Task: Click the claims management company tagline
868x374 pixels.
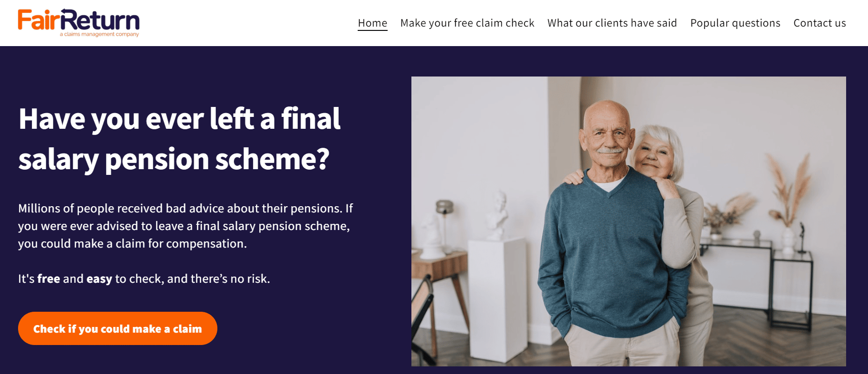Action: tap(99, 34)
